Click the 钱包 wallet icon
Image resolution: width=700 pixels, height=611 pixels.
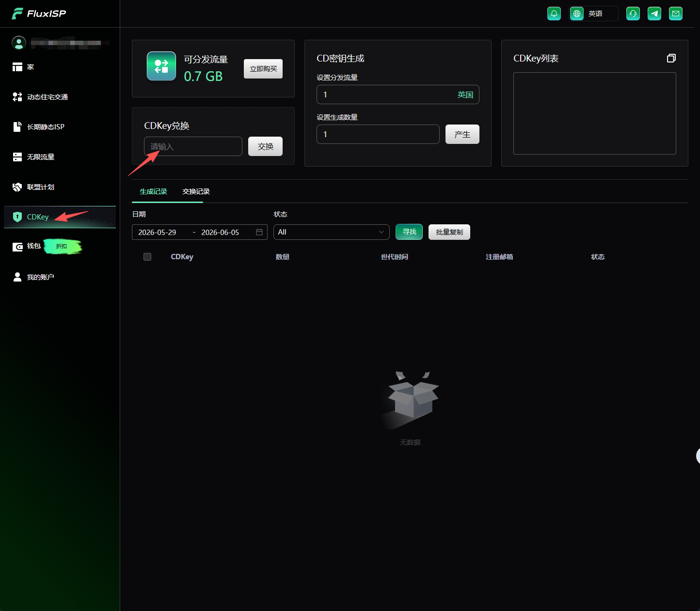click(17, 247)
